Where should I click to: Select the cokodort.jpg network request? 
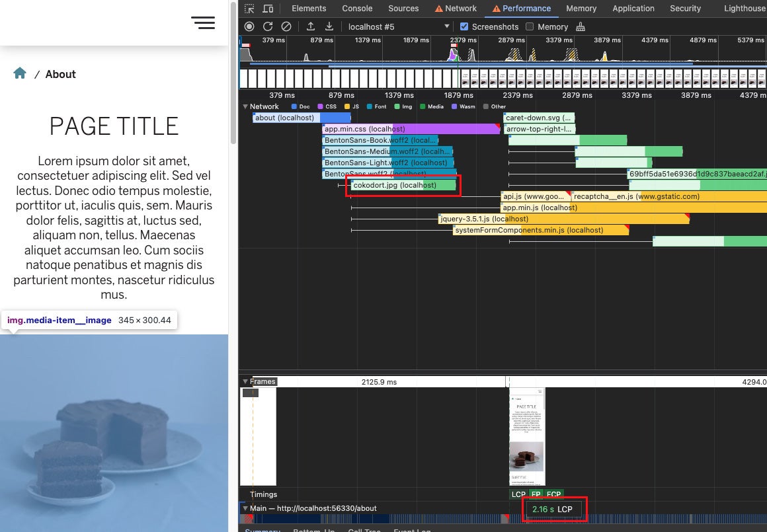403,185
